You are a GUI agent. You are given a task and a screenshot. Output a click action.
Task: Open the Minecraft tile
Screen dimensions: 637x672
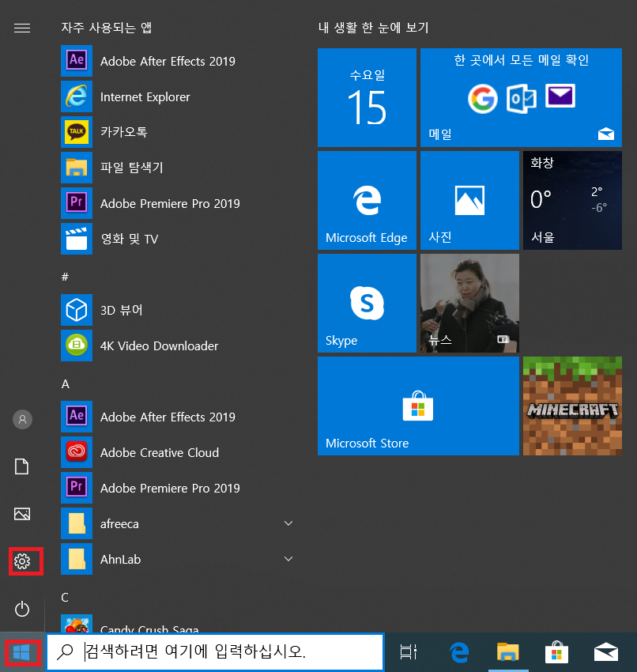572,406
